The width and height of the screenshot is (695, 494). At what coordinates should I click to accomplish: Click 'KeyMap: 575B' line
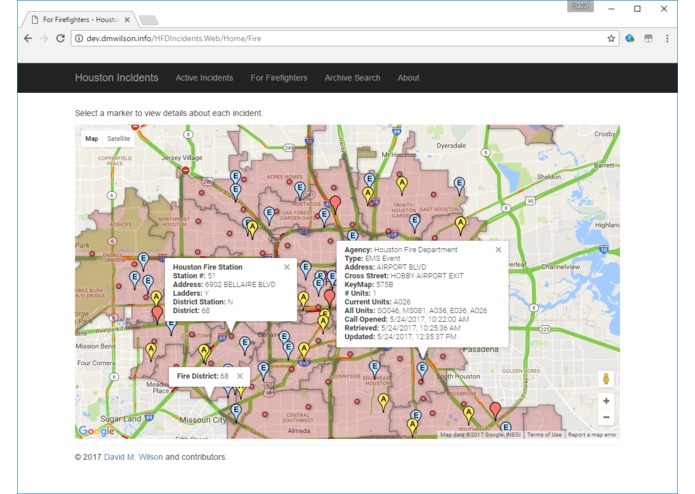tap(369, 284)
